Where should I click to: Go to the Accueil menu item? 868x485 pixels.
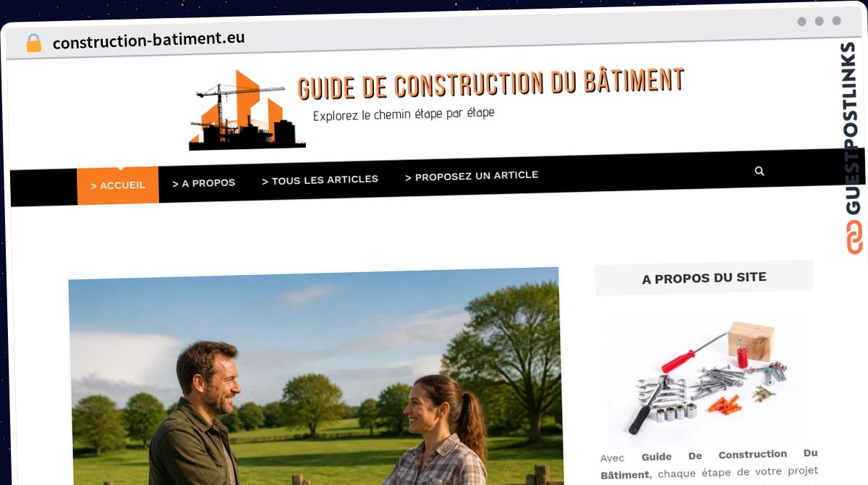tap(118, 185)
